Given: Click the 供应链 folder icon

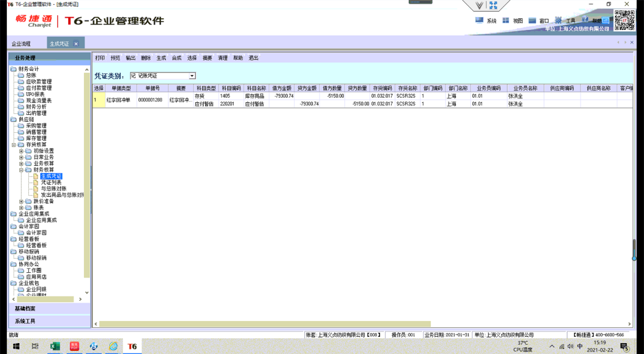Looking at the screenshot, I should 13,120.
